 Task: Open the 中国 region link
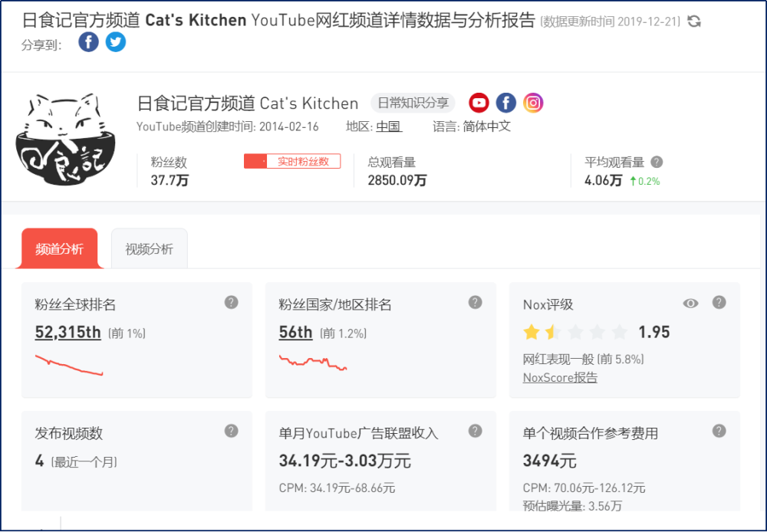[x=388, y=126]
